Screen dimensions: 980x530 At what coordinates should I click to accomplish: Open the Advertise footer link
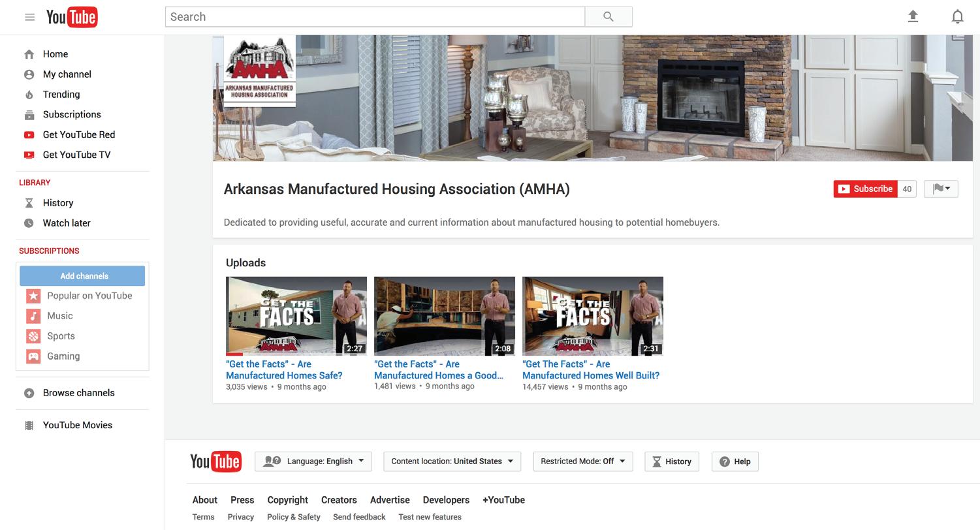click(x=390, y=500)
